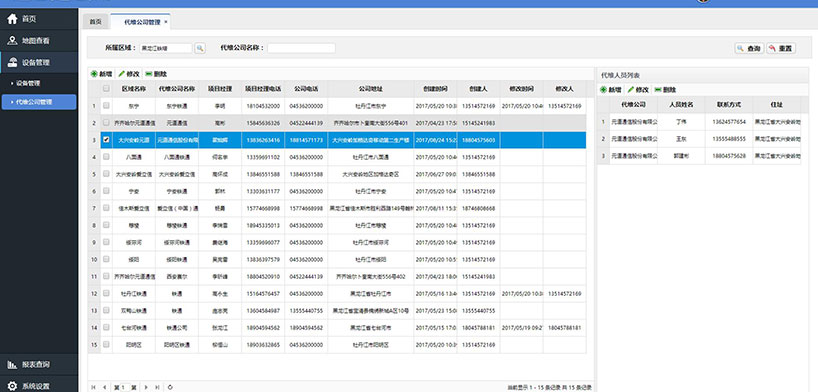Screen dimensions: 818x392
Task: Check row with phone 15845636326
Action: click(106, 123)
